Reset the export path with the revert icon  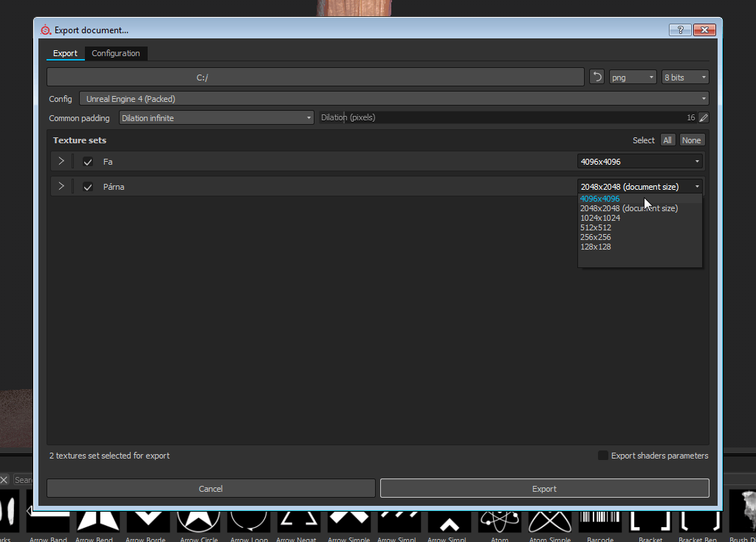pos(597,77)
